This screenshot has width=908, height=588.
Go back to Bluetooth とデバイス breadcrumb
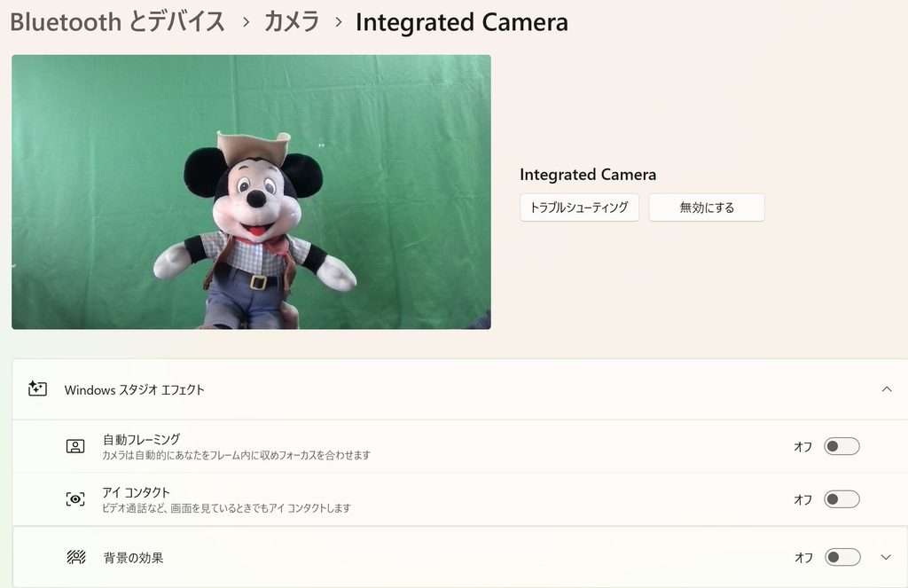118,22
